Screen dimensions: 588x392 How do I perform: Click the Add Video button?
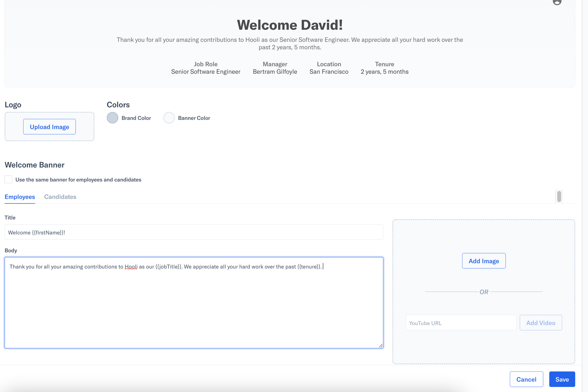coord(541,323)
